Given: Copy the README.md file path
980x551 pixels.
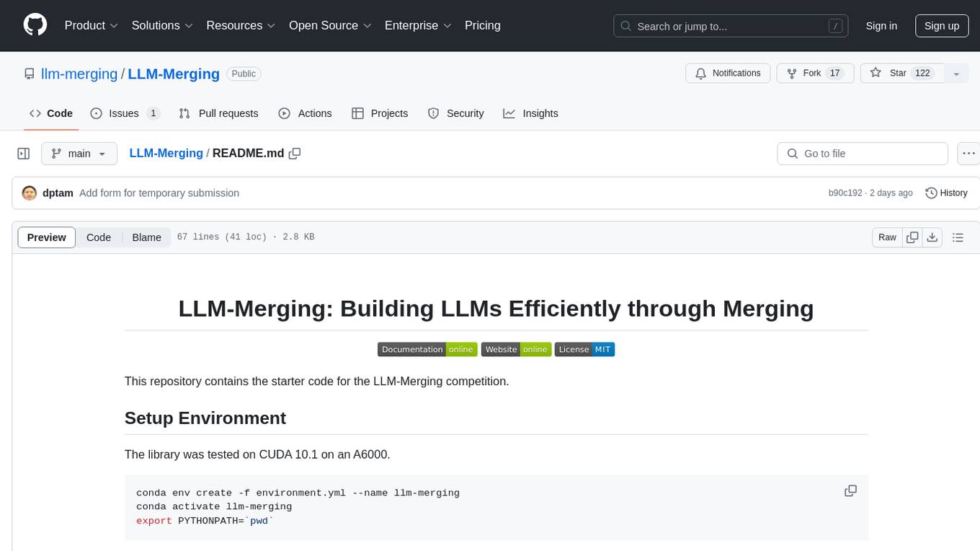Looking at the screenshot, I should pos(294,154).
